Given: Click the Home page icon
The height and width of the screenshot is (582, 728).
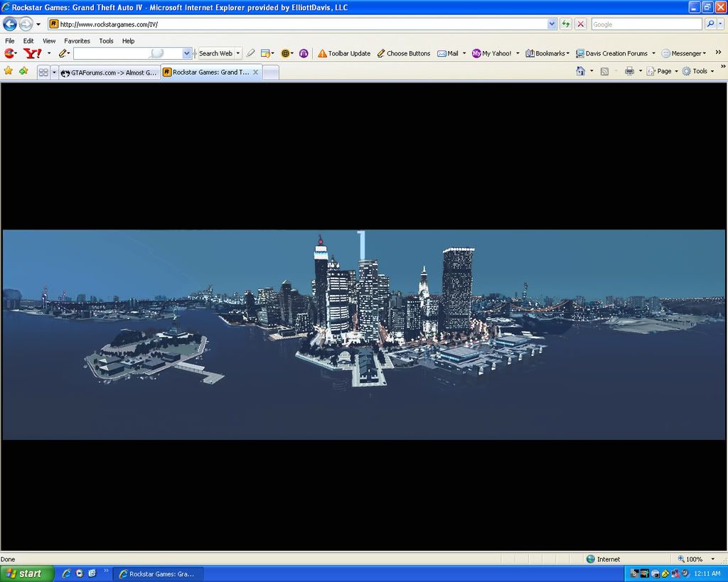Looking at the screenshot, I should (x=580, y=71).
